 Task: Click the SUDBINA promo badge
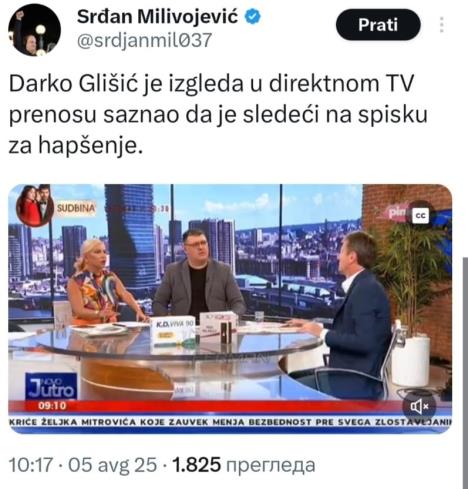click(76, 208)
